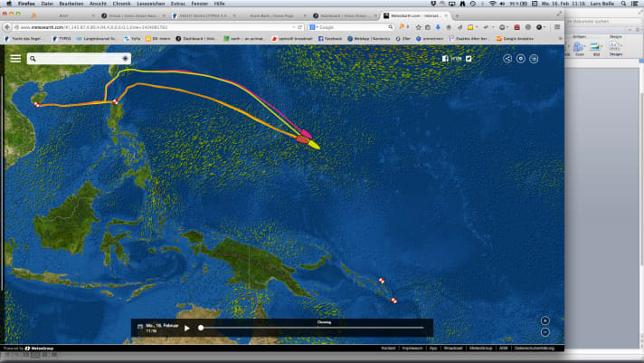Image resolution: width=644 pixels, height=363 pixels.
Task: Open the hamburger menu on the map
Action: [x=15, y=58]
